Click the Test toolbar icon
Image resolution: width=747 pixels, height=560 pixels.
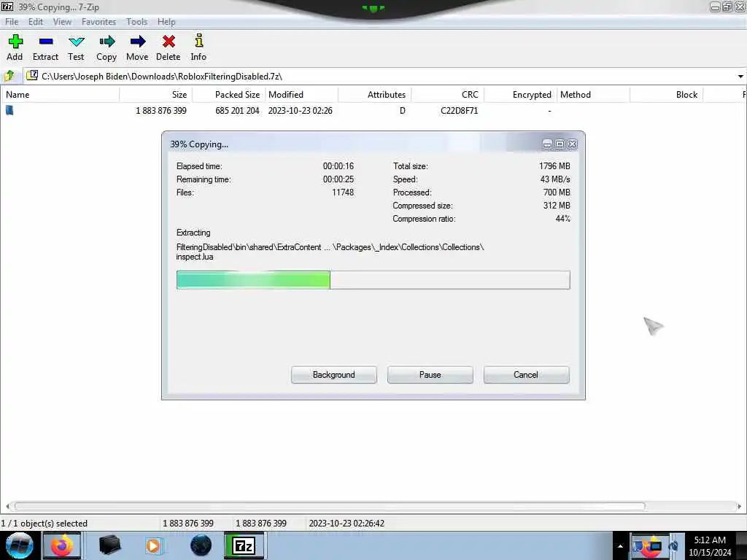pos(76,42)
